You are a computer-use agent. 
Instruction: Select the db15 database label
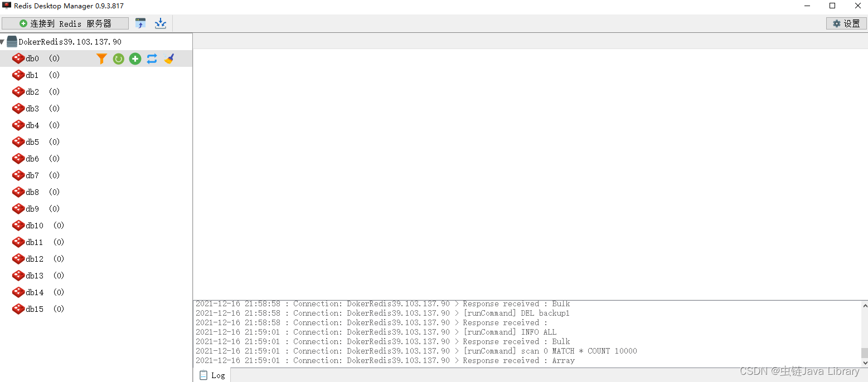click(x=35, y=309)
